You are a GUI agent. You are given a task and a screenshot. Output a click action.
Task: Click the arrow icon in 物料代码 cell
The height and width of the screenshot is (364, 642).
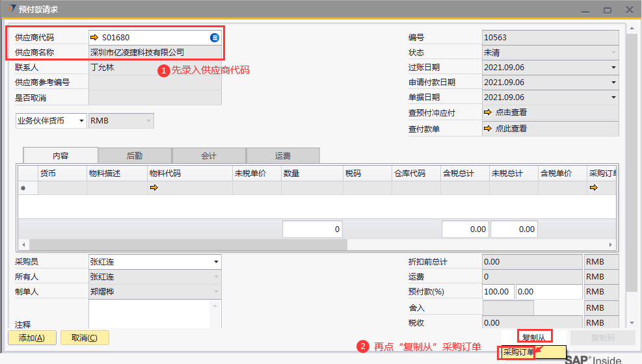tap(154, 188)
